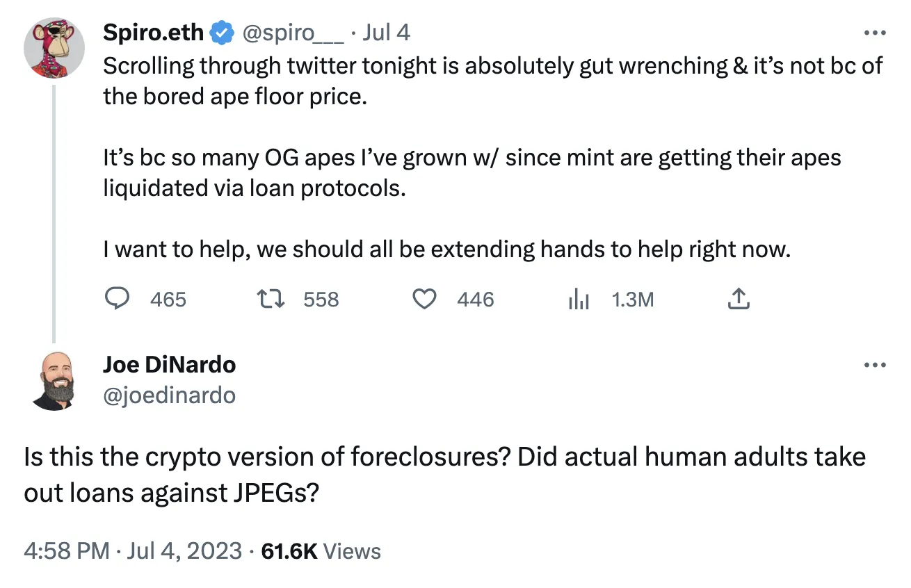Open the more options menu on Spiro's tweet
Image resolution: width=911 pixels, height=588 pixels.
tap(873, 33)
